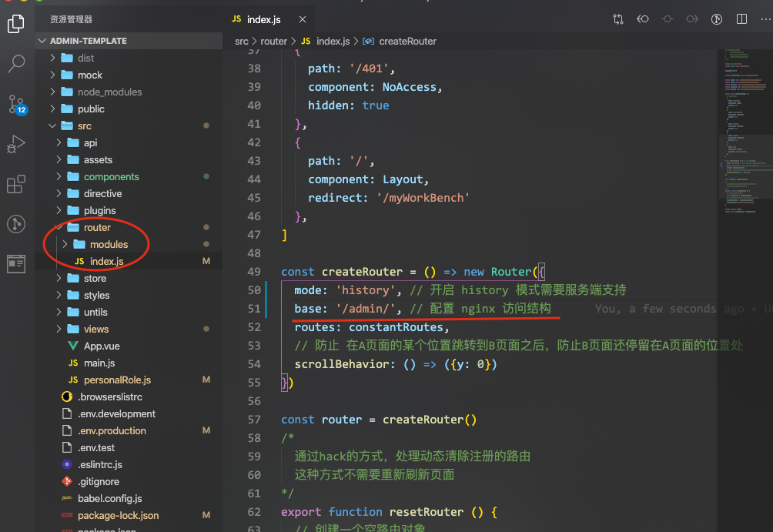Viewport: 773px width, 532px height.
Task: Open main.js file
Action: coord(129,363)
